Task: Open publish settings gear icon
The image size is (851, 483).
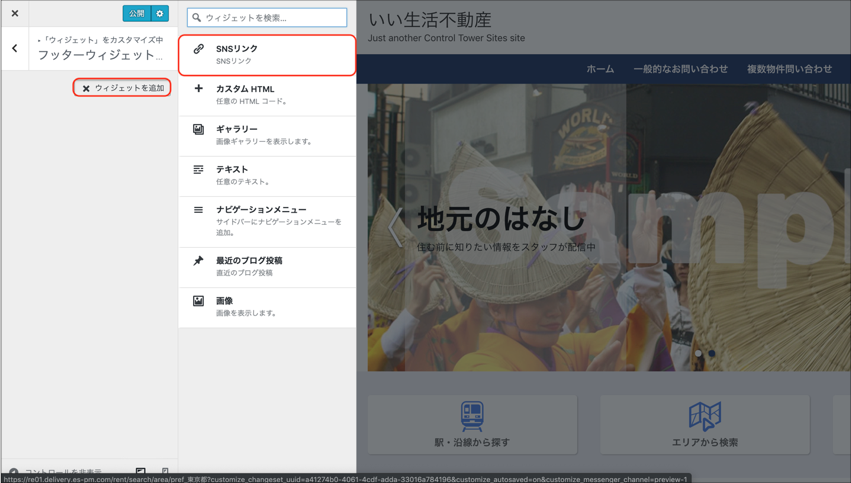Action: pos(160,14)
